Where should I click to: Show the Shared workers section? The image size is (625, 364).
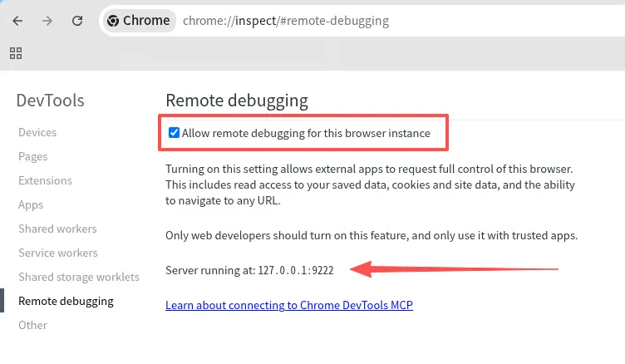coord(57,229)
